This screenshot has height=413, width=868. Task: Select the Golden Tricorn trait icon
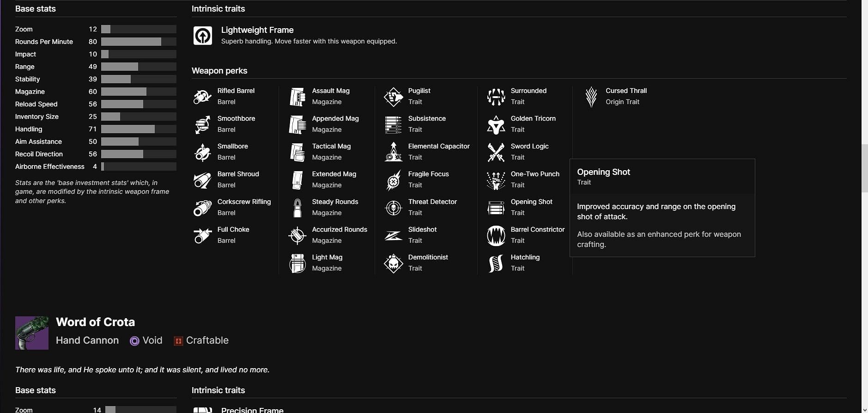point(496,124)
